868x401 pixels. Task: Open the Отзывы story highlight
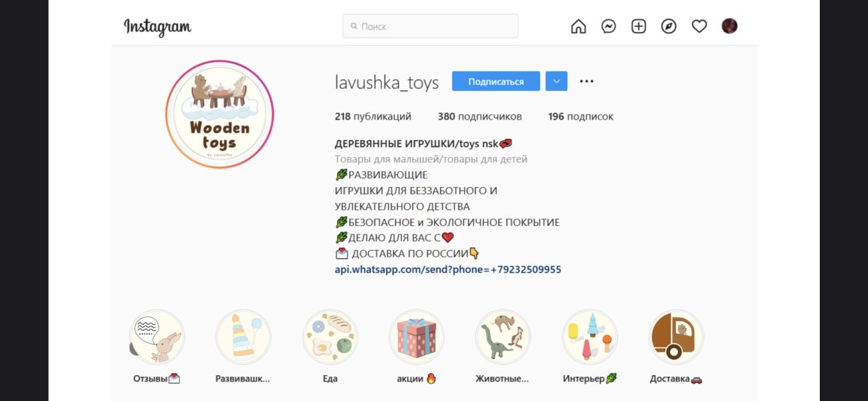[x=156, y=337]
